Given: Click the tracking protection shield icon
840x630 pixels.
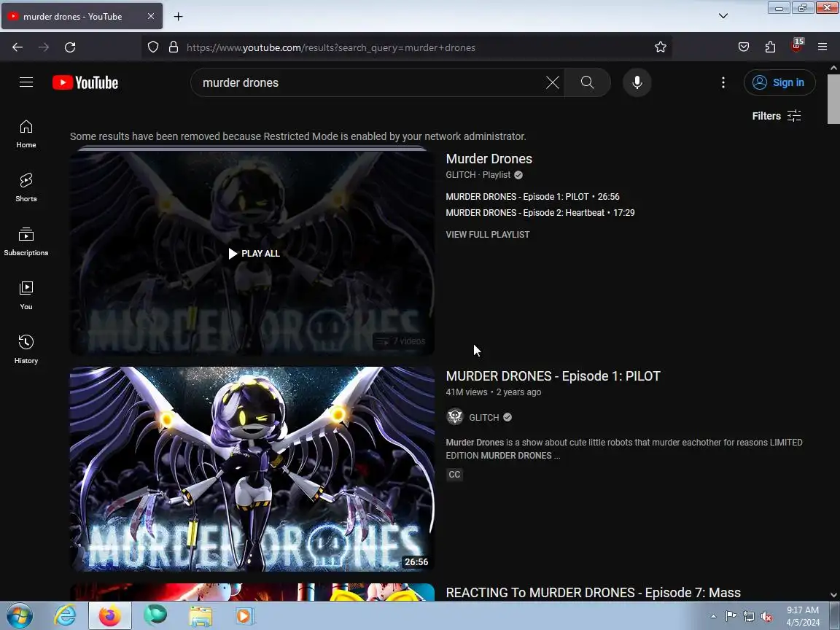Looking at the screenshot, I should tap(153, 47).
